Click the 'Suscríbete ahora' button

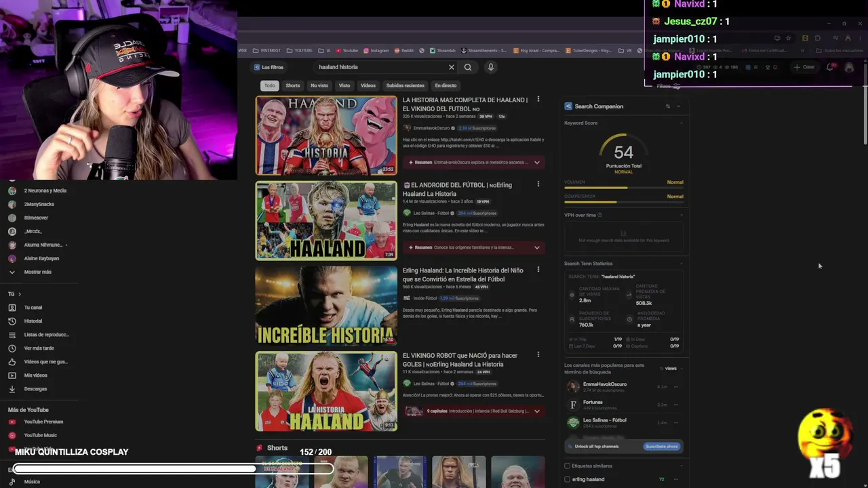pyautogui.click(x=661, y=447)
